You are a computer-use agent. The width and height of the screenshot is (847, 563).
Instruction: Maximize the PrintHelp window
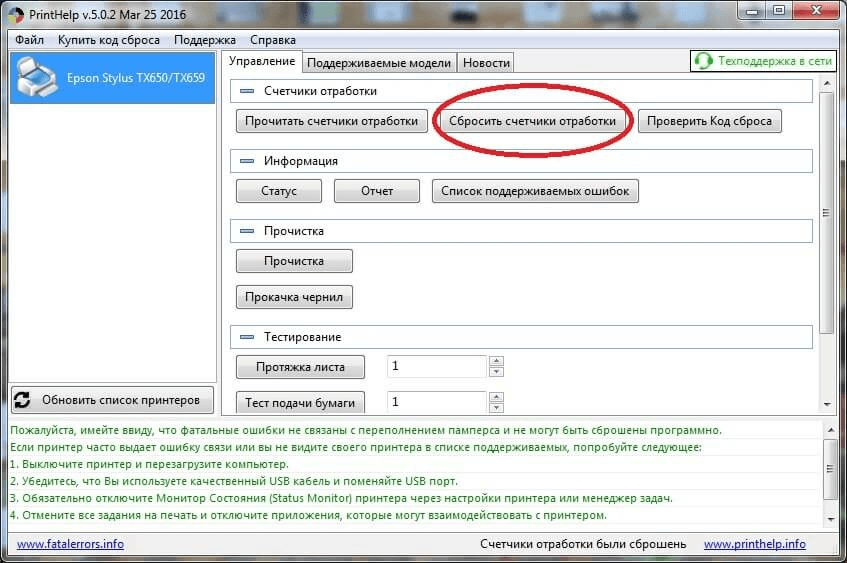[779, 10]
